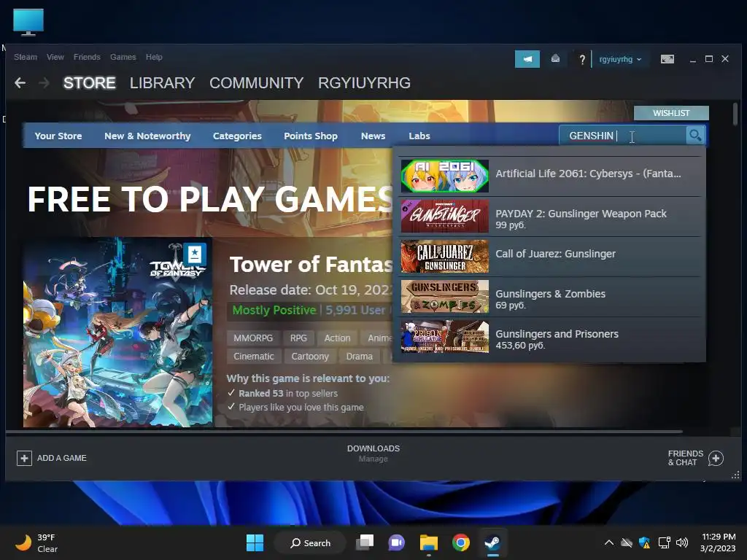Screen dimensions: 747x560
Task: Click the Steam taskbar icon
Action: click(x=492, y=542)
